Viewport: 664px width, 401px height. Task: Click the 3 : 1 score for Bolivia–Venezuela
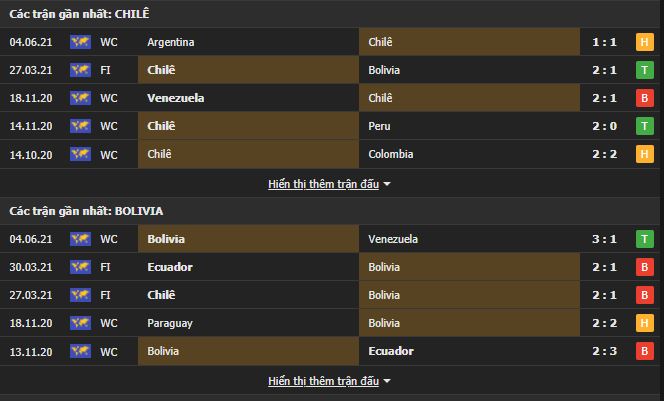[603, 239]
